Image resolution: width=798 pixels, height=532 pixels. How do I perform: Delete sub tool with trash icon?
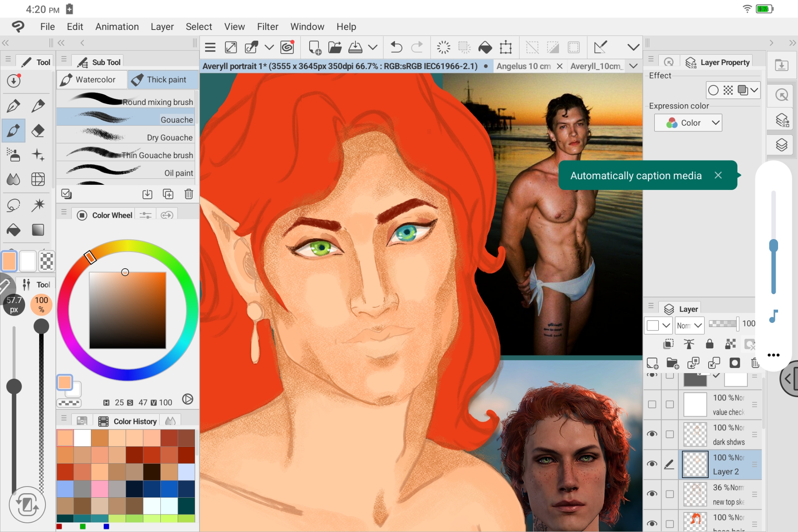189,194
